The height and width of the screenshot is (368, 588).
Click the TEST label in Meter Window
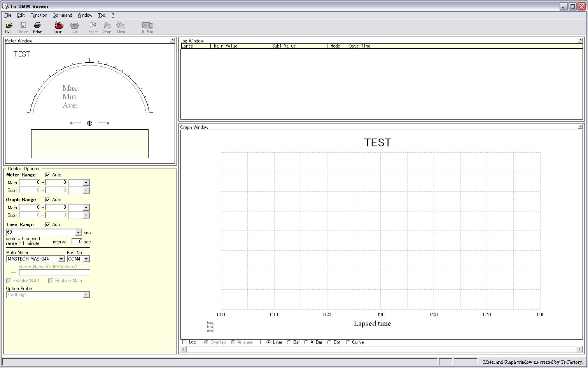pos(22,54)
